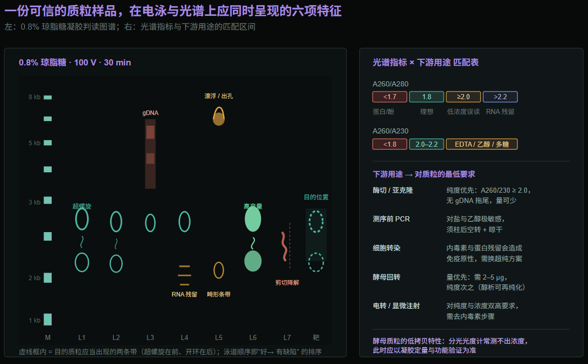Click the 光谱指标 × 下游用途 匹配表 panel title
588x364 pixels.
coord(426,62)
